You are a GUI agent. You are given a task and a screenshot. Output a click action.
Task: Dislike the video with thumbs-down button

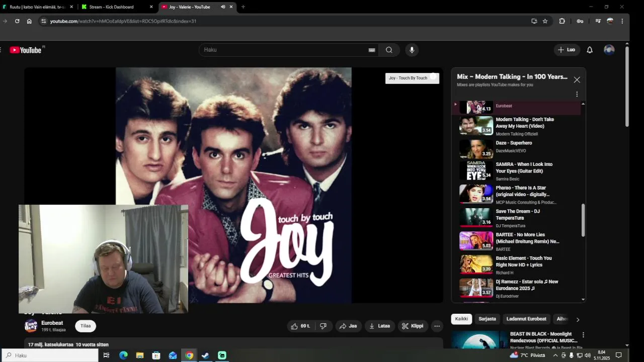point(324,326)
